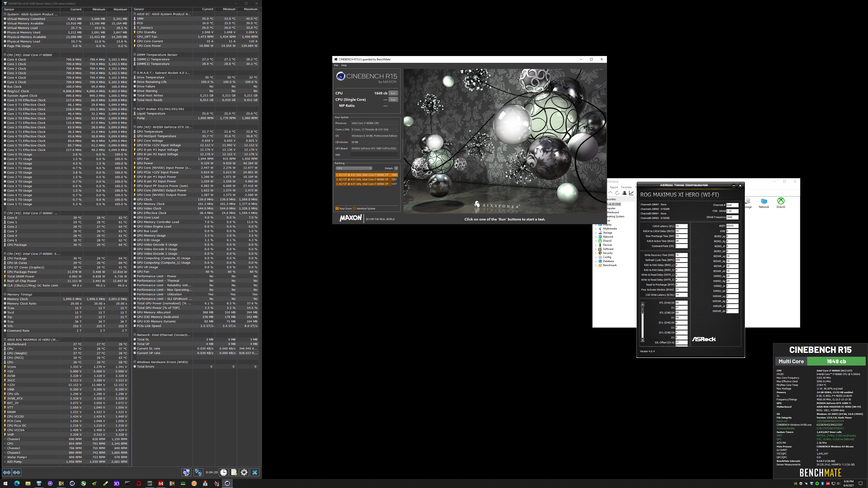The width and height of the screenshot is (868, 488).
Task: Click the blue X close sensors icon
Action: coord(255,472)
